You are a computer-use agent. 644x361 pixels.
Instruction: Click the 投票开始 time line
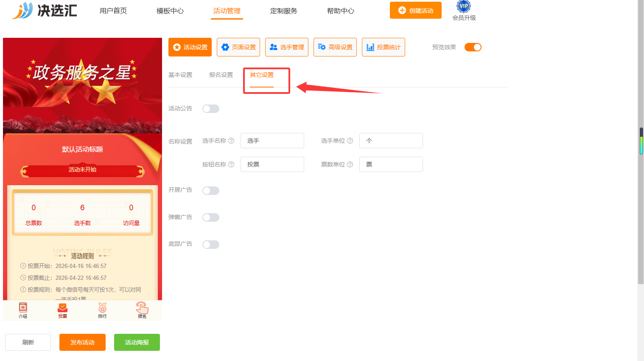64,266
